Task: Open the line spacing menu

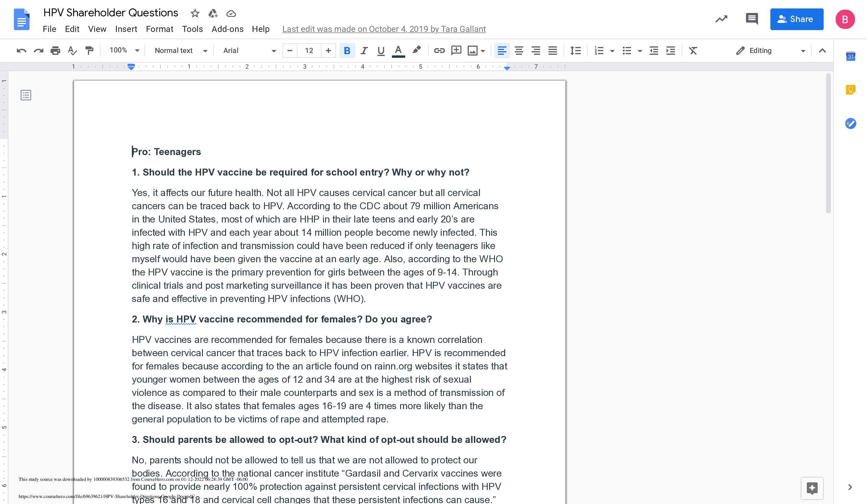Action: tap(575, 51)
